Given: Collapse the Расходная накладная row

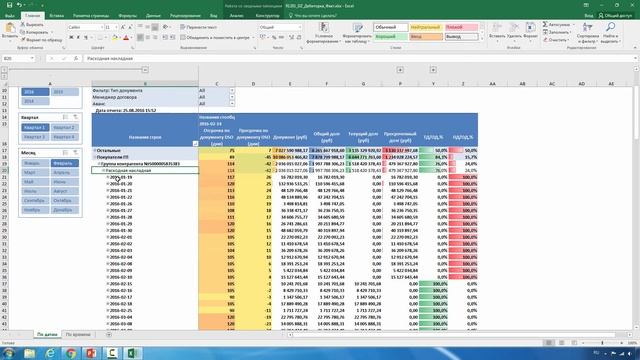Looking at the screenshot, I should click(103, 170).
